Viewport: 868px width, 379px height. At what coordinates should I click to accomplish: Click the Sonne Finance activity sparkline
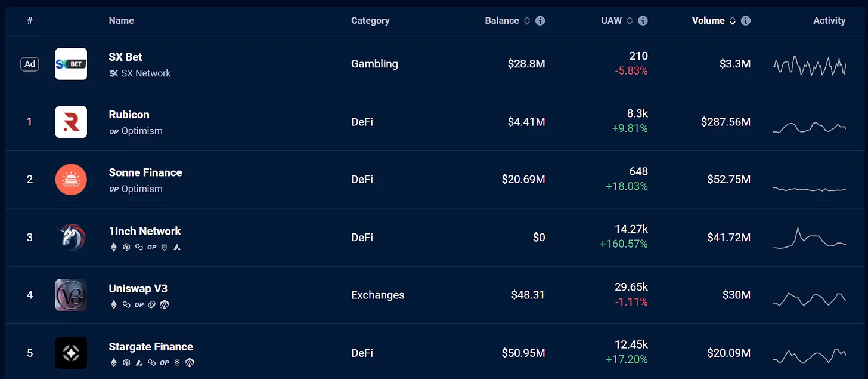(x=810, y=189)
